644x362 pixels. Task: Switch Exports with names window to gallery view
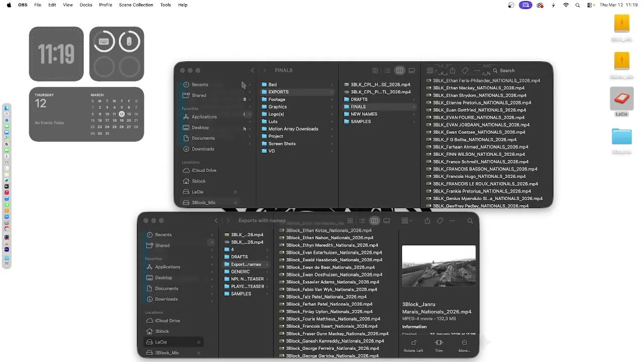tap(386, 221)
